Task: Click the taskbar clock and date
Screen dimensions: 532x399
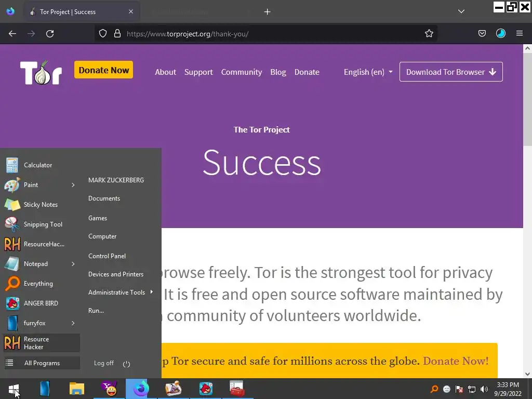Action: click(x=508, y=389)
